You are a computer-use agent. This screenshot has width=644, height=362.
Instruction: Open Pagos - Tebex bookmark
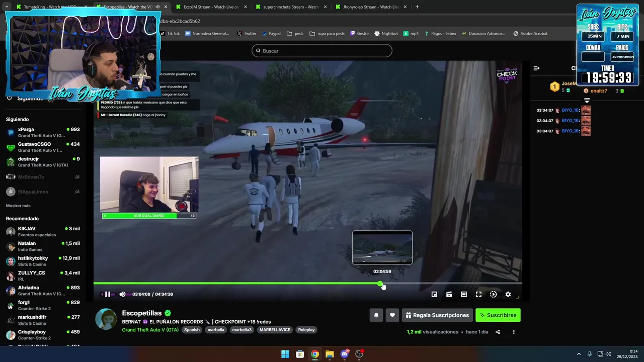[440, 34]
